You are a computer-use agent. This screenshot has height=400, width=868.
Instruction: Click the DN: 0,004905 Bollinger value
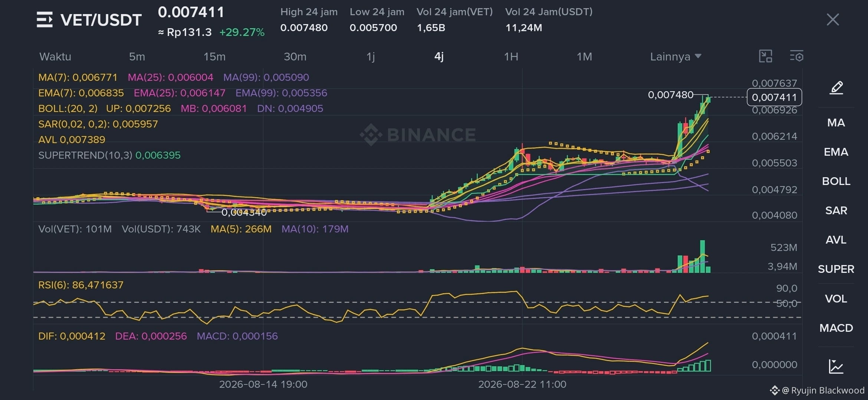tap(290, 109)
